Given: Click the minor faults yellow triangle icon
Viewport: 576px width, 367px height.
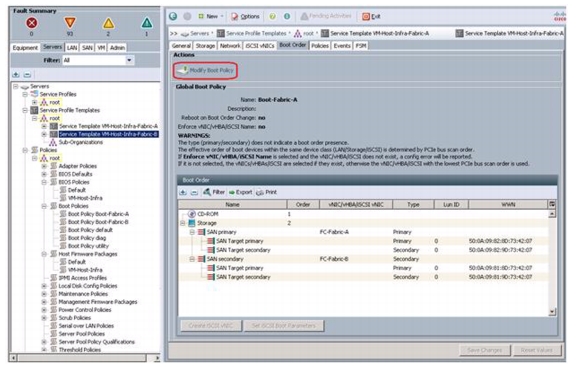Looking at the screenshot, I should pyautogui.click(x=108, y=23).
